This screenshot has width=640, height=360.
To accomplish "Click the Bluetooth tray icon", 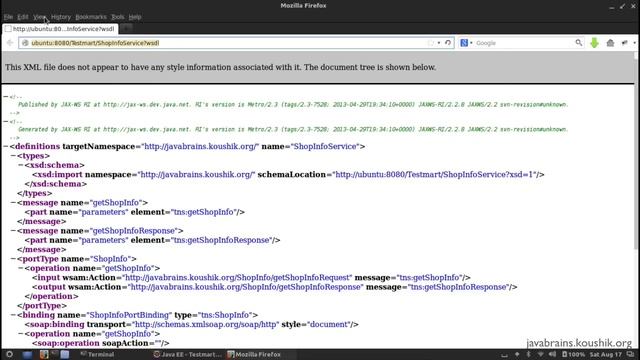I will click(x=528, y=354).
